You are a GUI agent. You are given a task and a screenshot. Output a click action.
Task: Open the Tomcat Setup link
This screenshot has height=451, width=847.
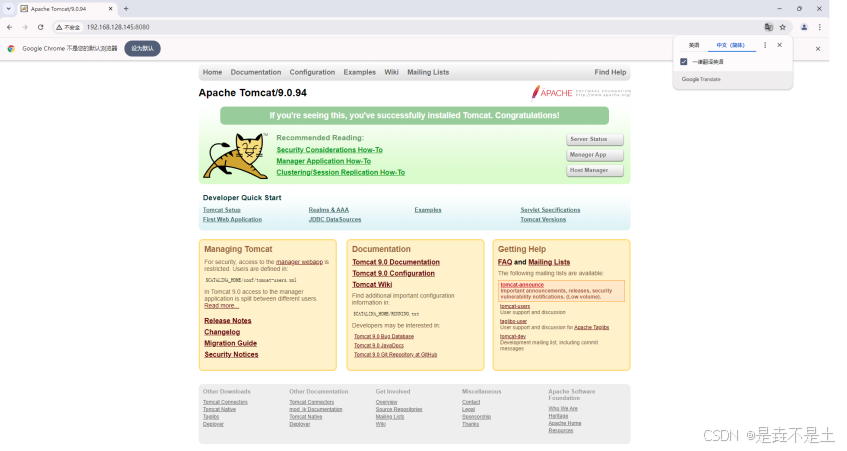point(221,210)
